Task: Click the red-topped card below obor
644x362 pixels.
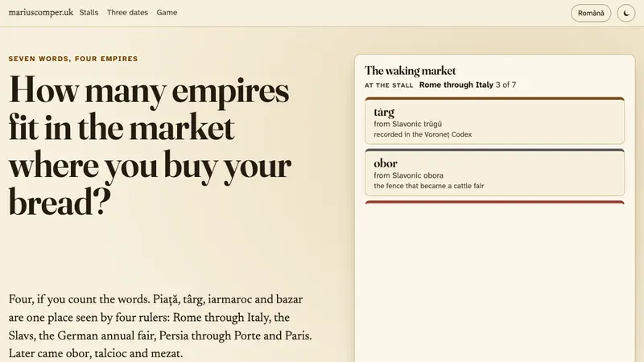Action: (494, 203)
